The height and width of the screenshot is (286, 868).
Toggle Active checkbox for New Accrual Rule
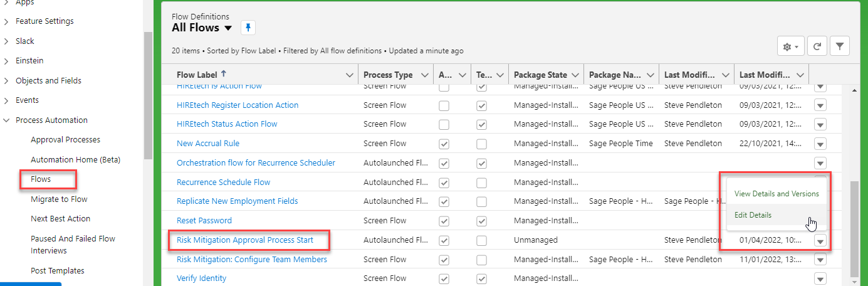(x=444, y=144)
